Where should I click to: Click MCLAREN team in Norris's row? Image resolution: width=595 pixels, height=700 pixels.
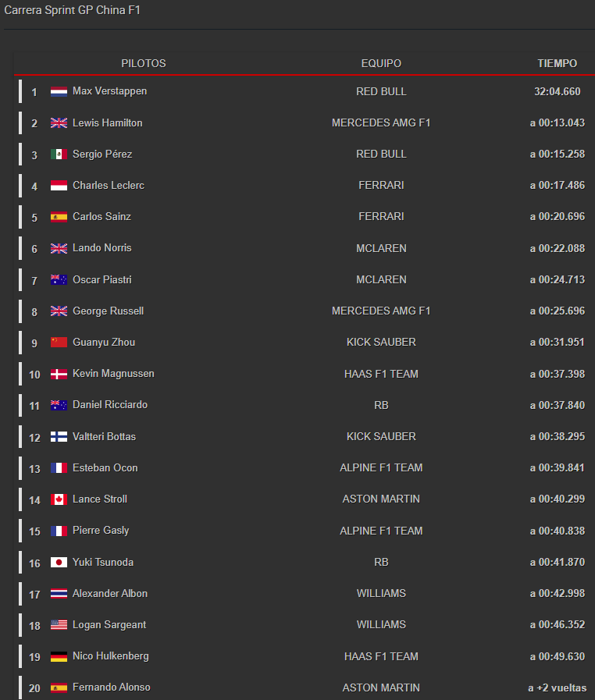381,248
